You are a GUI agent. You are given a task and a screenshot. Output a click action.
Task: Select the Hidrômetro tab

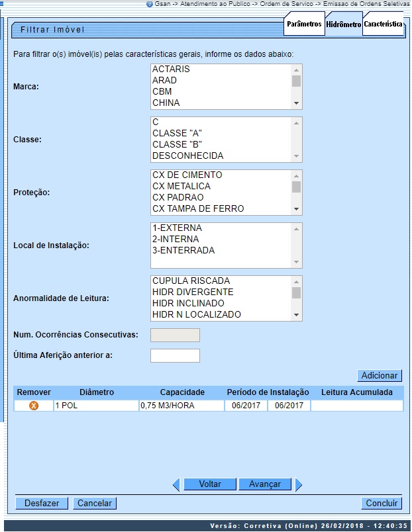[x=343, y=24]
